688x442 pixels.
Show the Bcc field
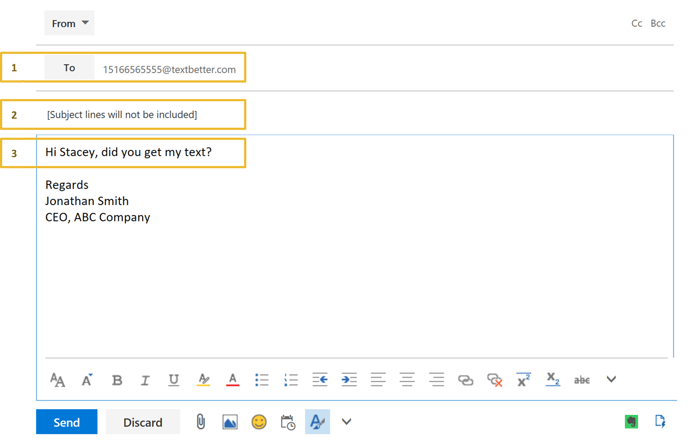click(658, 23)
